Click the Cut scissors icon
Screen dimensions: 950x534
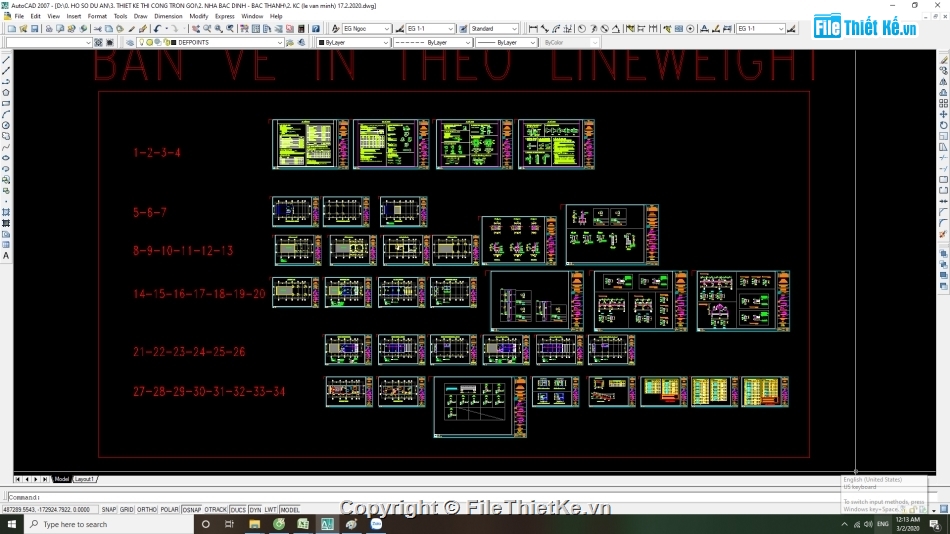click(x=98, y=28)
